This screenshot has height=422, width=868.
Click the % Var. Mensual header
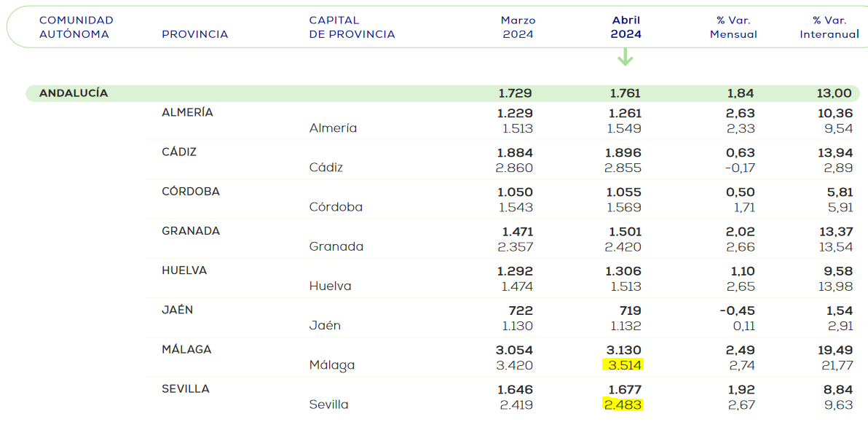(733, 27)
